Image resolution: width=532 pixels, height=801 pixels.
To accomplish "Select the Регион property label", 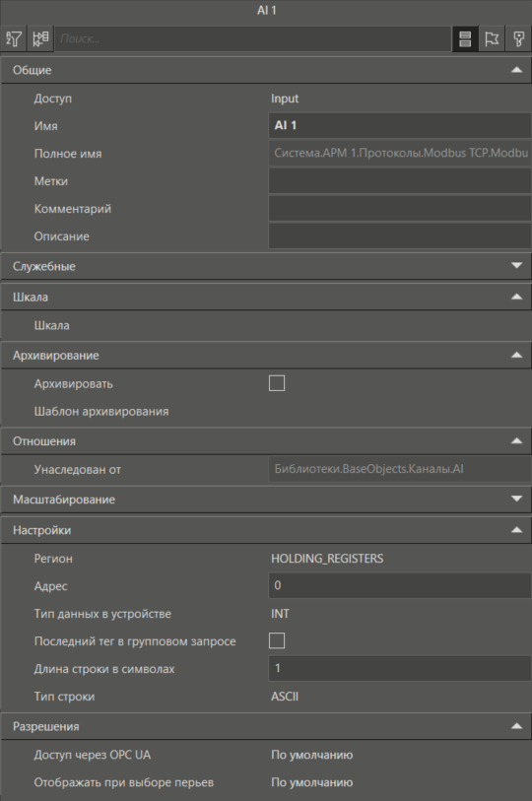I will point(53,559).
